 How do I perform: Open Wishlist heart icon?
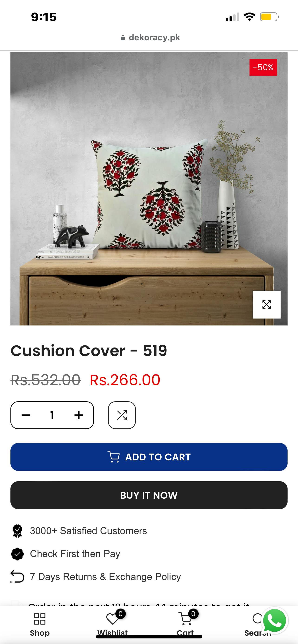click(x=113, y=619)
